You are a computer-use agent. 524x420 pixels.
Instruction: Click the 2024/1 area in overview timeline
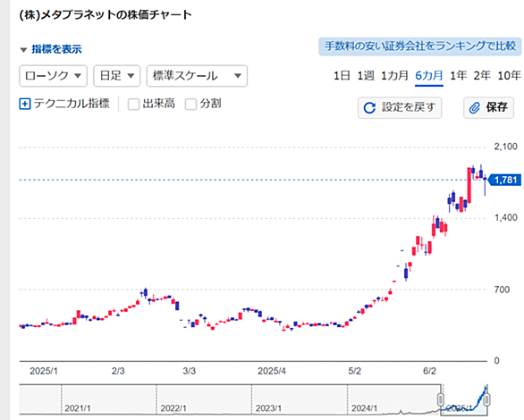(364, 408)
